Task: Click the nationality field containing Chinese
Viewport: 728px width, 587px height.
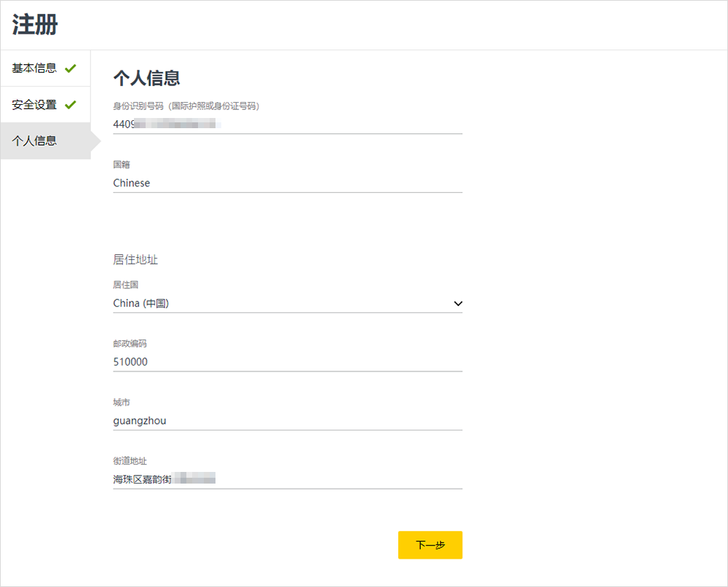Action: coord(288,184)
